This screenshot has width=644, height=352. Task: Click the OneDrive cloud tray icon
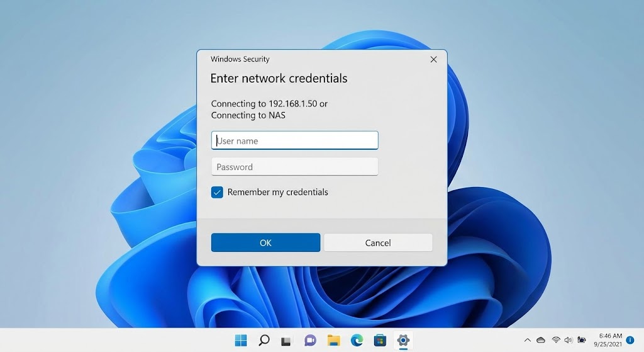(x=541, y=340)
